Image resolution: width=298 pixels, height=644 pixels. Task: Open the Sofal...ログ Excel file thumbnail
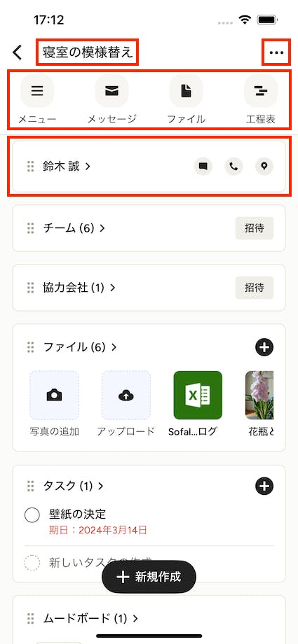pos(198,395)
